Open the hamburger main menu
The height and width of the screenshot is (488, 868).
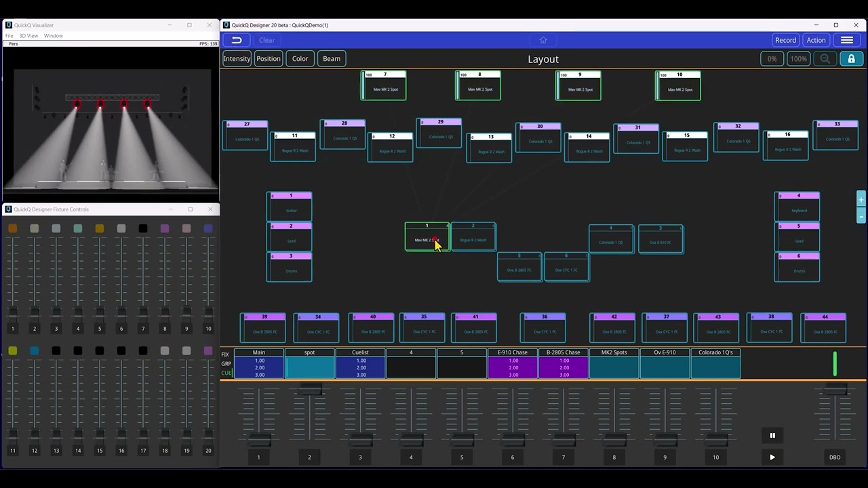click(847, 40)
